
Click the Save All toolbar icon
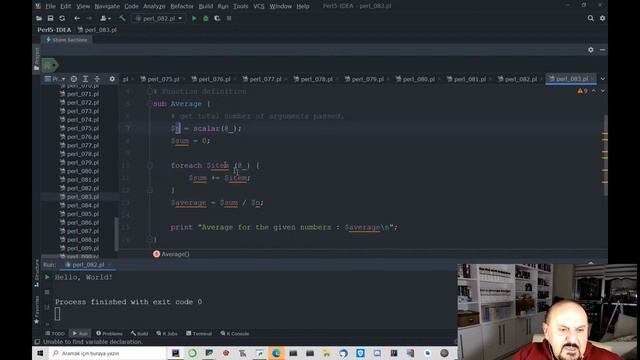(50, 18)
